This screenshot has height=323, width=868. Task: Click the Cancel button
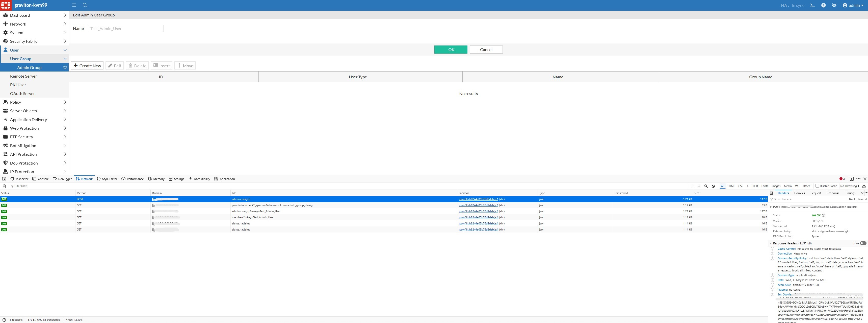pyautogui.click(x=486, y=50)
